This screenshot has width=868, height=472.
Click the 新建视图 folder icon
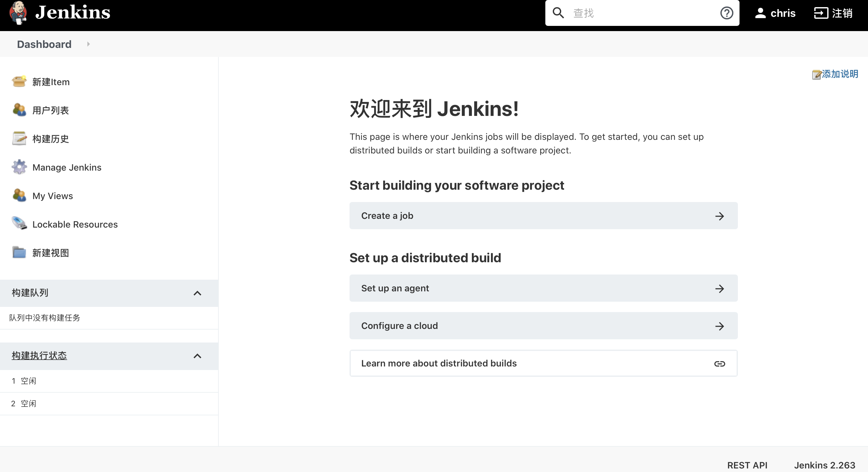(x=19, y=252)
